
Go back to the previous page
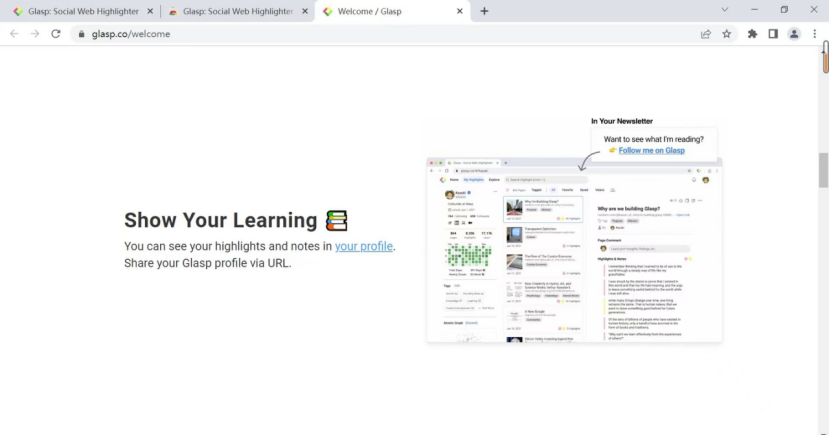14,34
